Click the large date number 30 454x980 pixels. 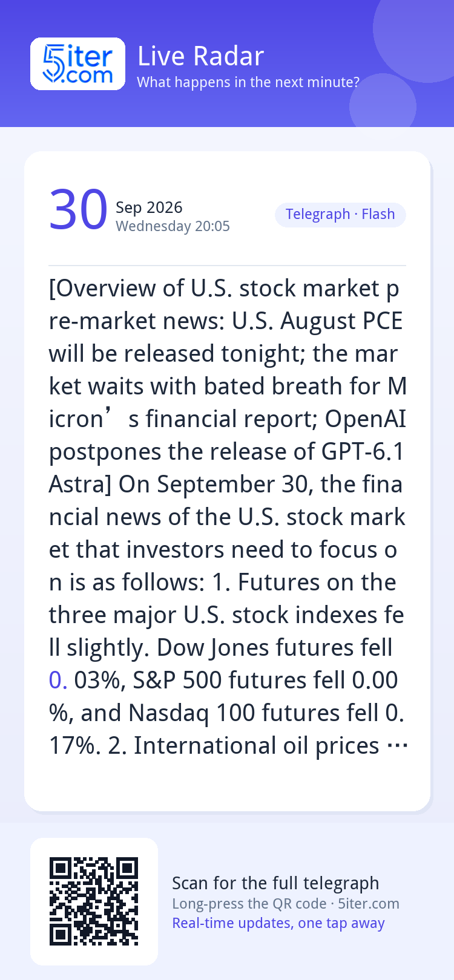[78, 211]
